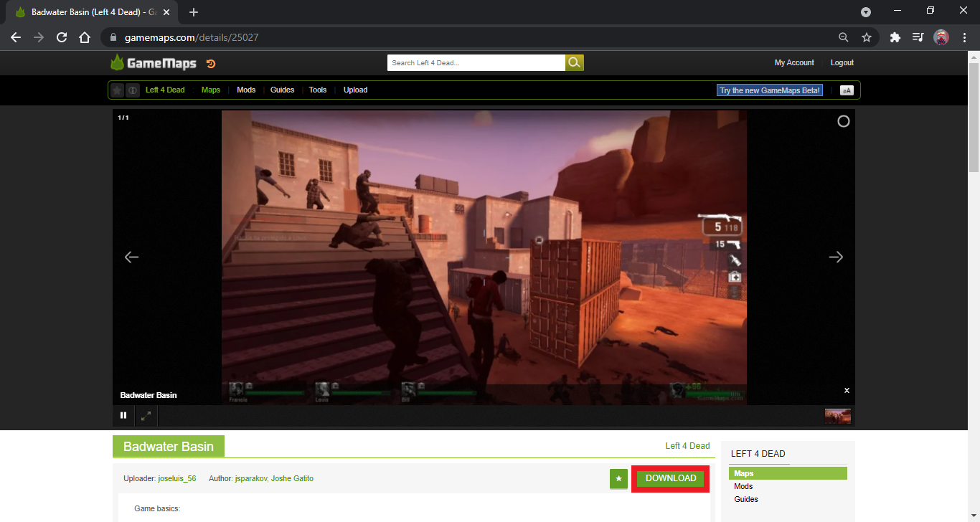Pause the screenshot slideshow
The height and width of the screenshot is (522, 980).
coord(123,415)
